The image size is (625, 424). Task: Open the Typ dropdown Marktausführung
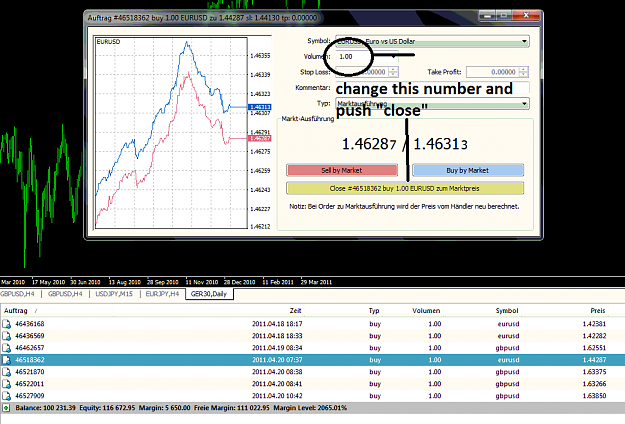[432, 104]
